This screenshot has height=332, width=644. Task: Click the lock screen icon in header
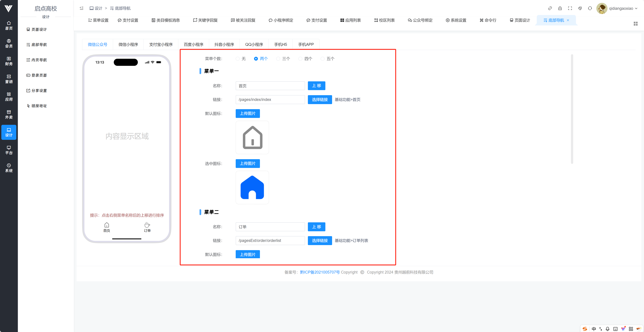[560, 8]
